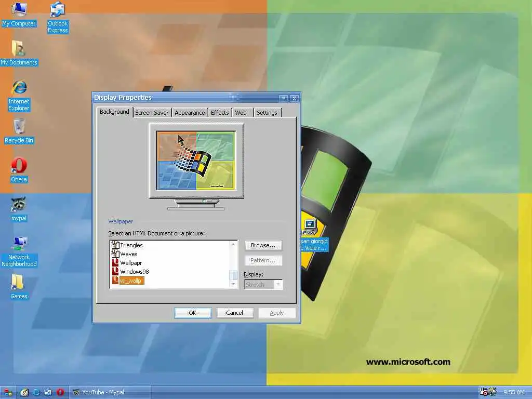This screenshot has height=399, width=532.
Task: Click wallpaper list scrollbar up arrow
Action: point(233,244)
